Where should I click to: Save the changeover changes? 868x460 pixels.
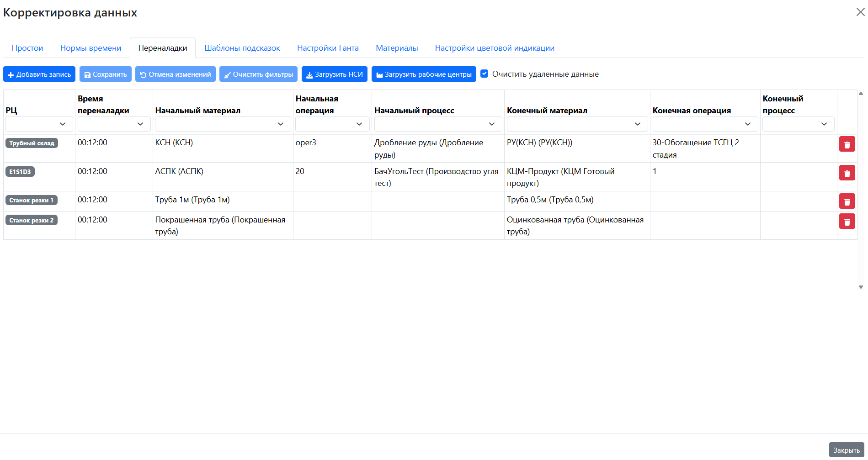click(106, 74)
